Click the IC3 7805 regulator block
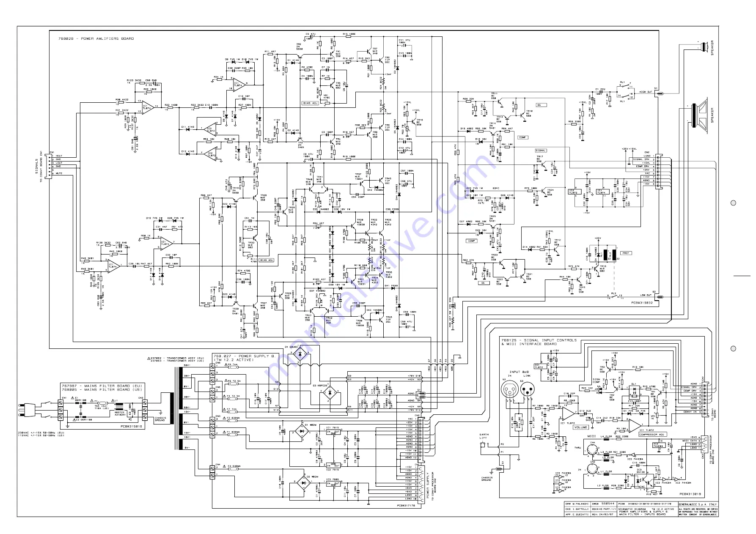Image resolution: width=756 pixels, height=534 pixels. (x=333, y=484)
